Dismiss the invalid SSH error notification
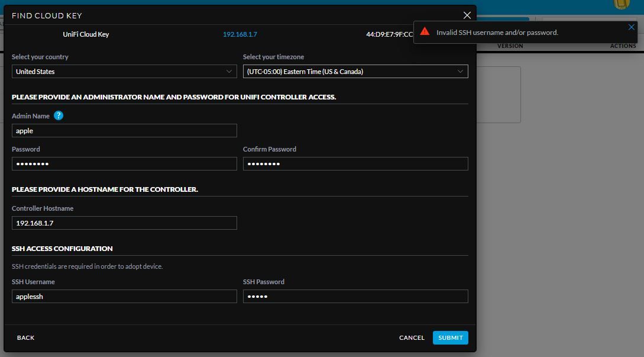Viewport: 644px width, 357px height. [632, 27]
